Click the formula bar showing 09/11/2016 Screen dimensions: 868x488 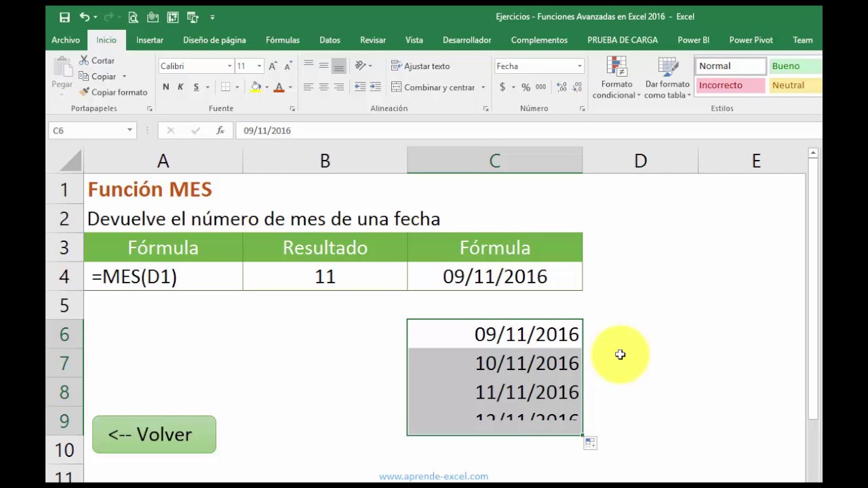pyautogui.click(x=528, y=130)
